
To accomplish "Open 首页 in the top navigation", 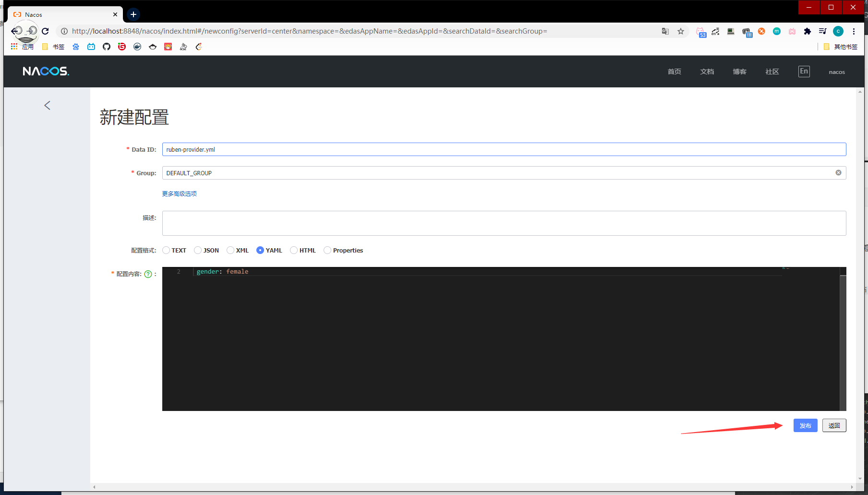I will [x=674, y=72].
